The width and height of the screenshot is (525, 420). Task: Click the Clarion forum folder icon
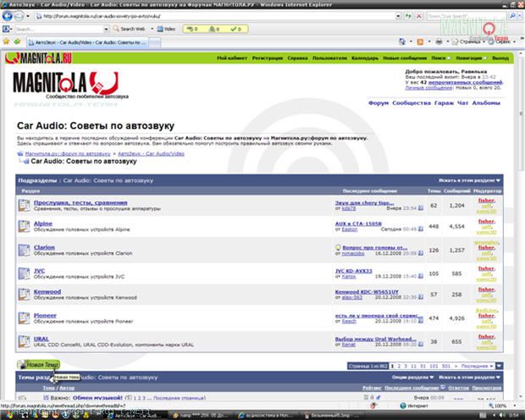coord(24,250)
